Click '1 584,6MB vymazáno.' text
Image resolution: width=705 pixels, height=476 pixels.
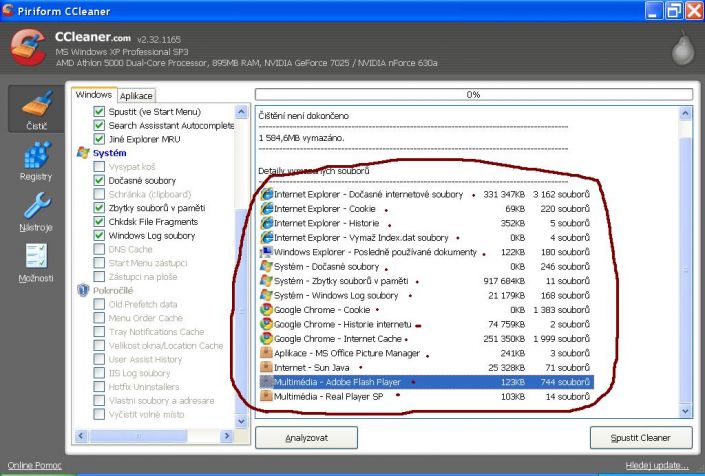301,138
